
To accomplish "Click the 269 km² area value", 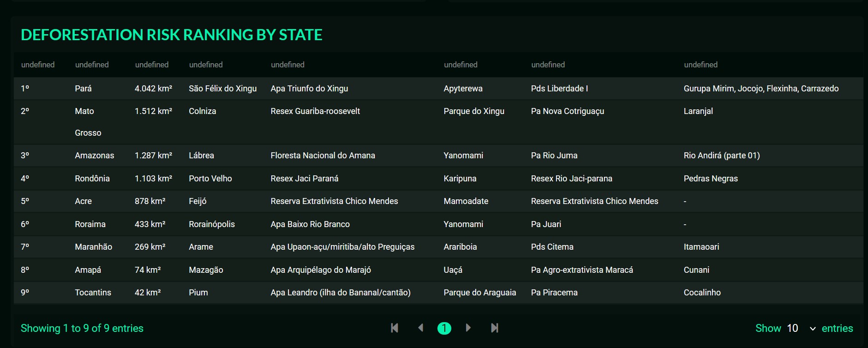I will click(150, 247).
